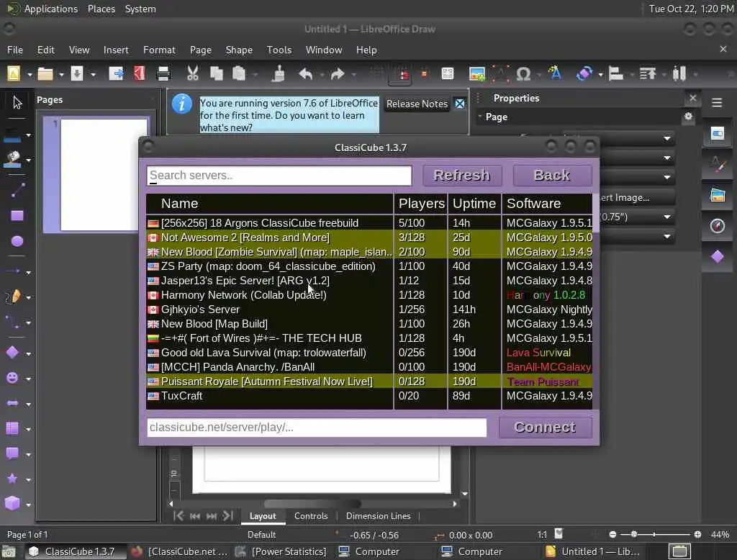Open dropdown arrow beside Open folder icon
This screenshot has width=737, height=560.
[x=61, y=75]
